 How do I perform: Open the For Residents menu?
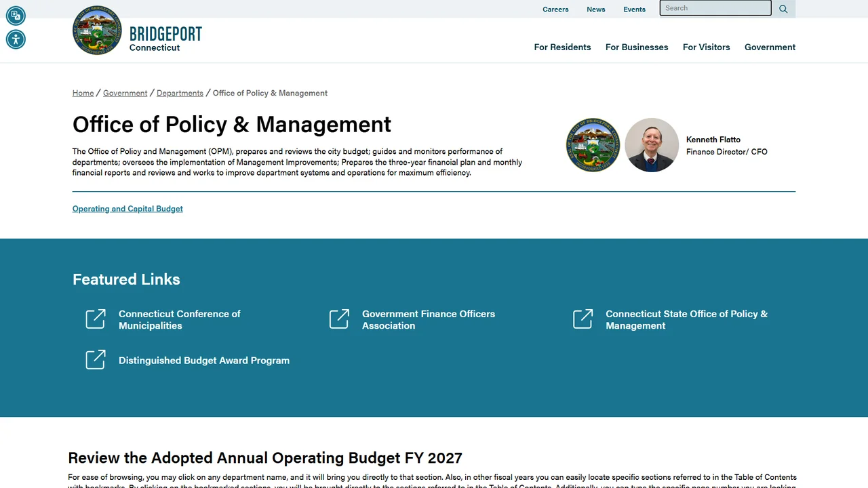[x=562, y=47]
